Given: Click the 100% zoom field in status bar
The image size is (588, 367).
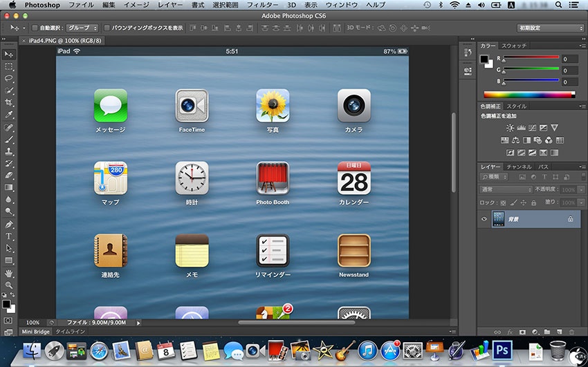Looking at the screenshot, I should pyautogui.click(x=33, y=323).
